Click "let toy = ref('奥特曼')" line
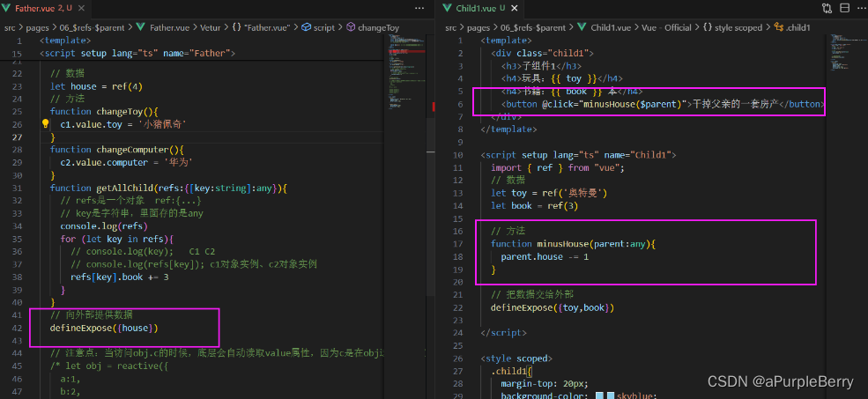 (x=549, y=193)
